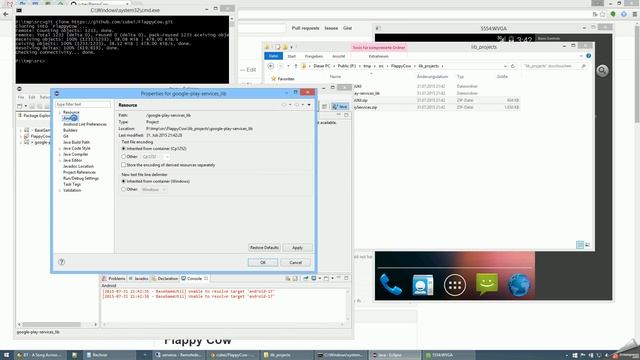Open the Extrahieren tab in Explorer ribbon

[x=378, y=56]
